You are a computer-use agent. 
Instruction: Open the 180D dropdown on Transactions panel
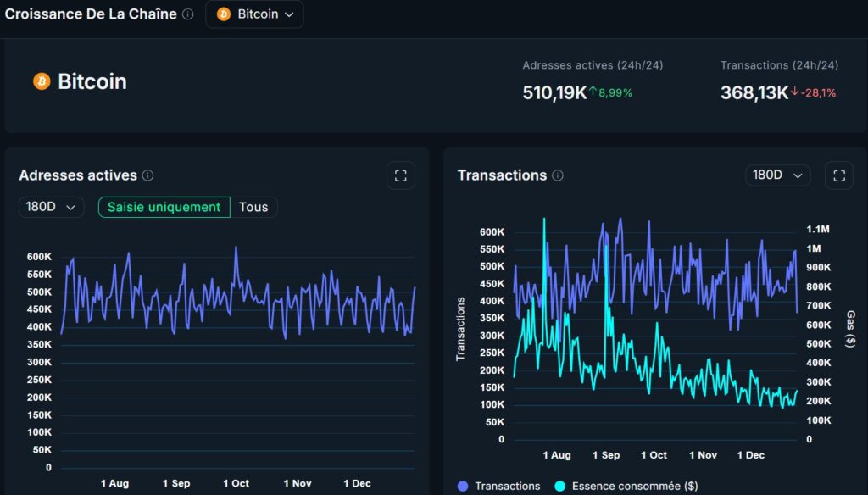coord(777,175)
